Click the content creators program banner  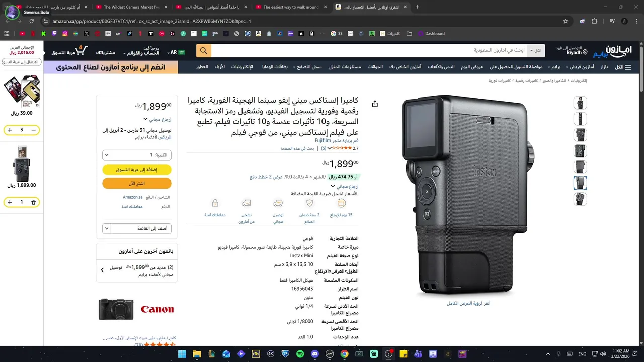(x=111, y=67)
